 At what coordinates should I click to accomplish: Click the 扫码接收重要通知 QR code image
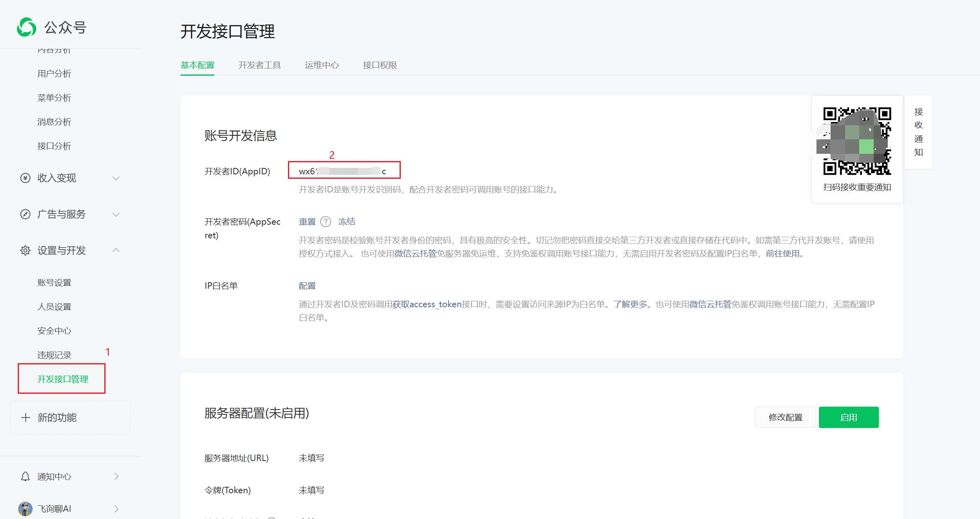coord(857,141)
